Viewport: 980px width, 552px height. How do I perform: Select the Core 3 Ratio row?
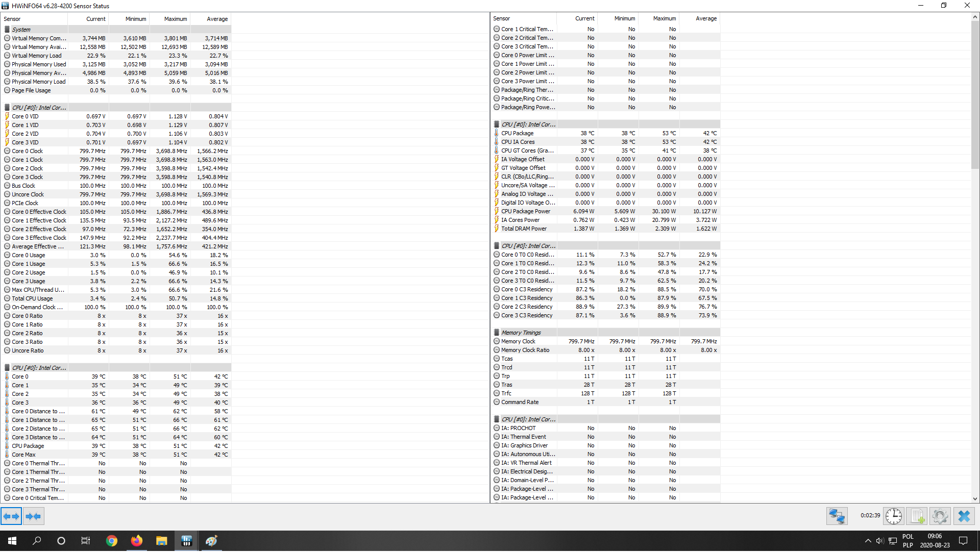pyautogui.click(x=116, y=342)
